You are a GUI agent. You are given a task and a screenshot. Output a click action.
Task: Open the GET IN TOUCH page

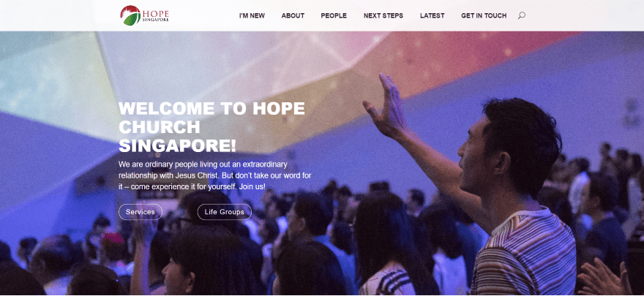tap(484, 15)
